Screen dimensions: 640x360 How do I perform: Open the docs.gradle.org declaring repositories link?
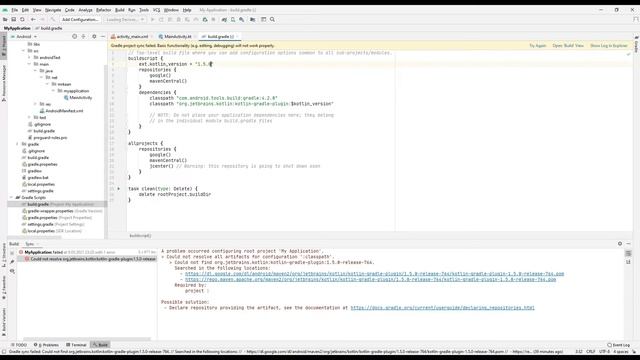point(442,308)
